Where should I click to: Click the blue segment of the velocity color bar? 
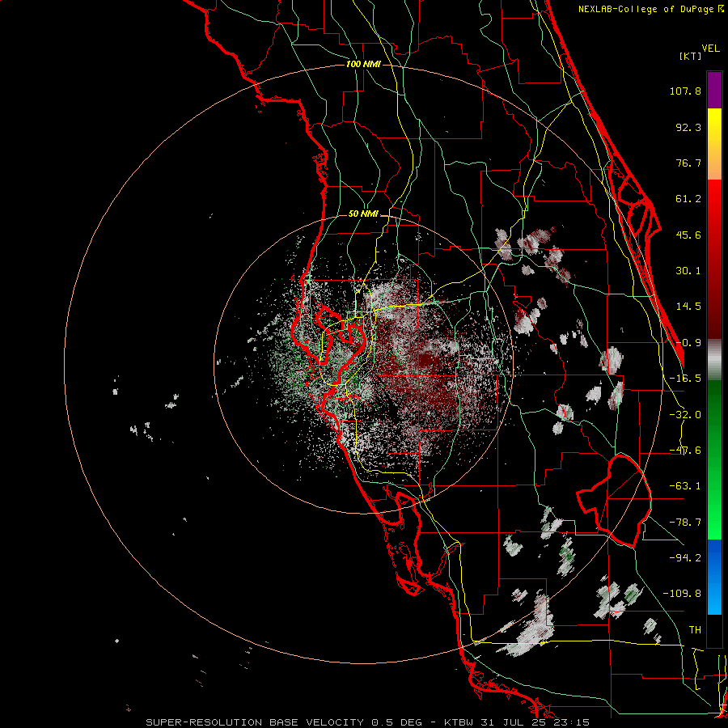click(x=714, y=577)
